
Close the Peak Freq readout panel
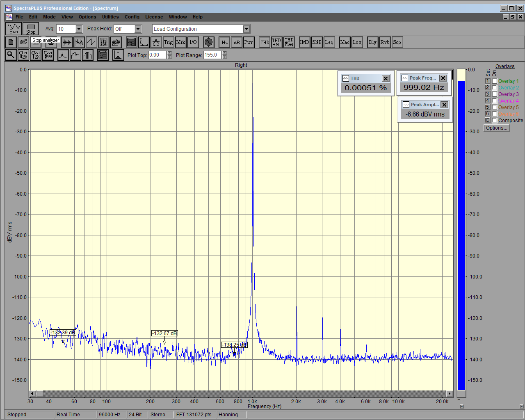coord(443,78)
